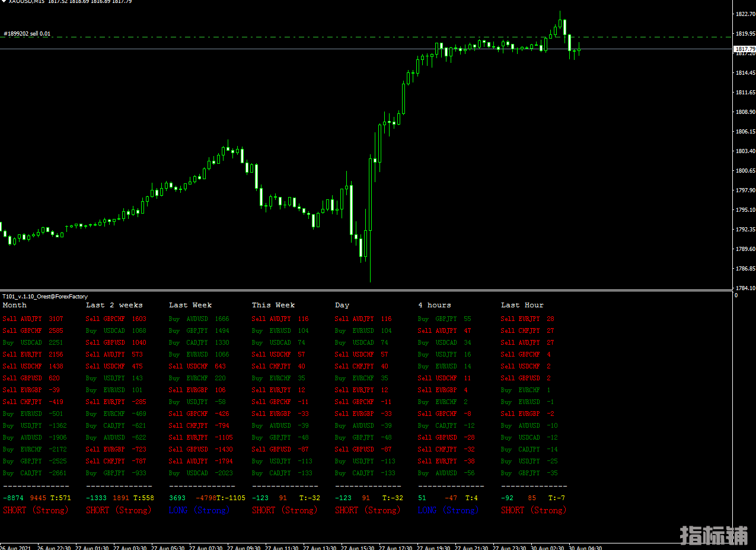Select the Sell GBPCHF 1603 row
756x550 pixels.
coord(116,319)
